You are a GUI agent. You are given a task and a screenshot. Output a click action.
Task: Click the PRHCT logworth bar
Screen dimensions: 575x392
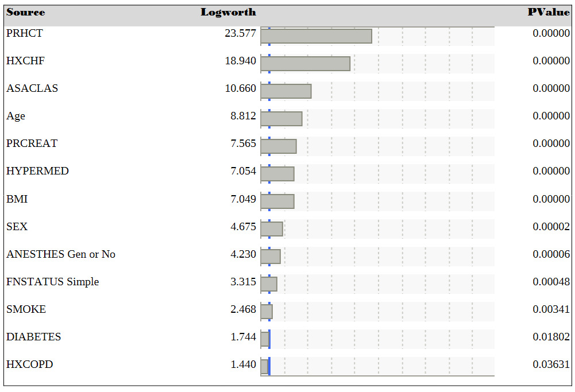tap(316, 36)
